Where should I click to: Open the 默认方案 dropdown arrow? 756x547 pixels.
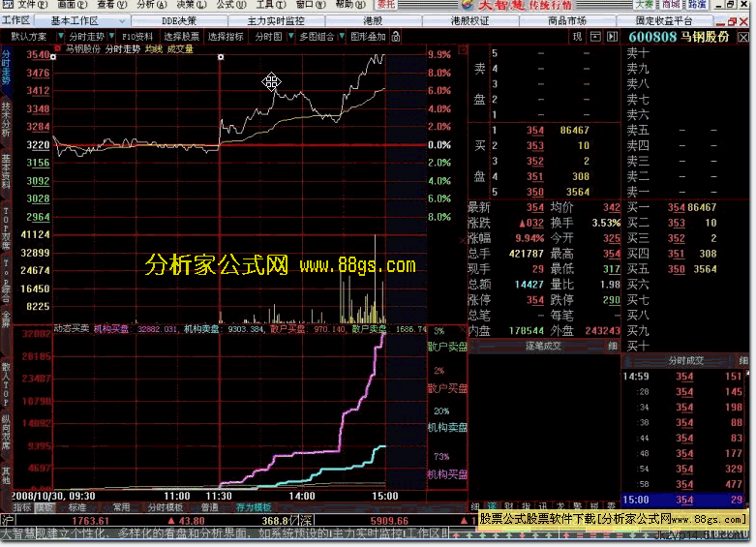coord(60,37)
